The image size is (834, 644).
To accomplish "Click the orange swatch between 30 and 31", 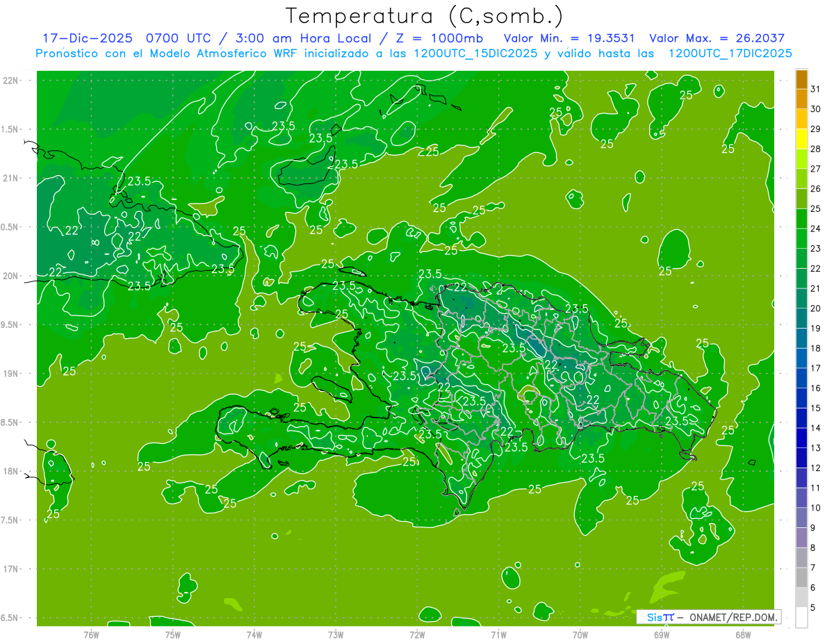I will (x=801, y=99).
